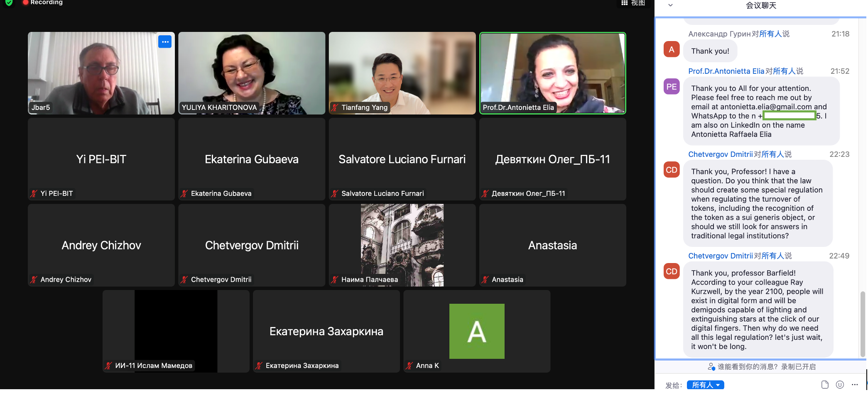Click Anna K's muted microphone indicator

[x=409, y=366]
